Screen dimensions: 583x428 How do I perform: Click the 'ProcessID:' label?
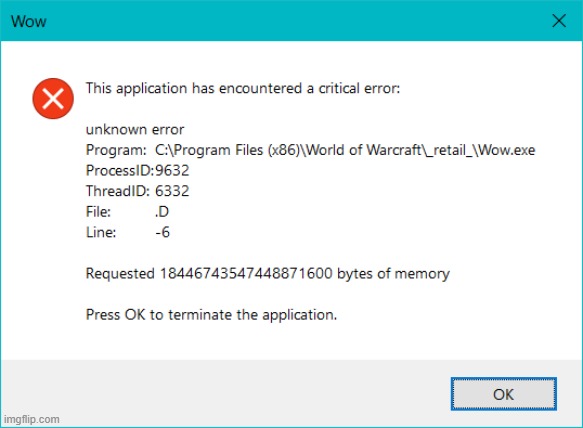point(120,171)
